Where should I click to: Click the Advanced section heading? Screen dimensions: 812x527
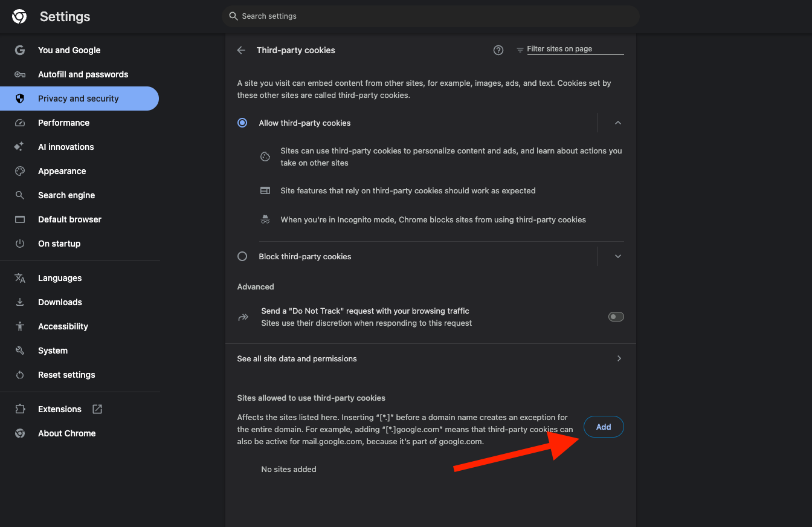(256, 286)
